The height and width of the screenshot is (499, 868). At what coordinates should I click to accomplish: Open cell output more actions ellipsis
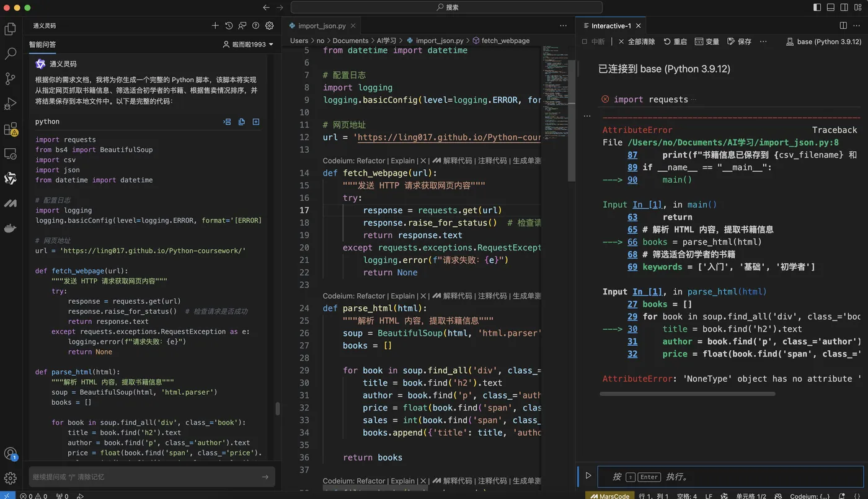tap(587, 116)
